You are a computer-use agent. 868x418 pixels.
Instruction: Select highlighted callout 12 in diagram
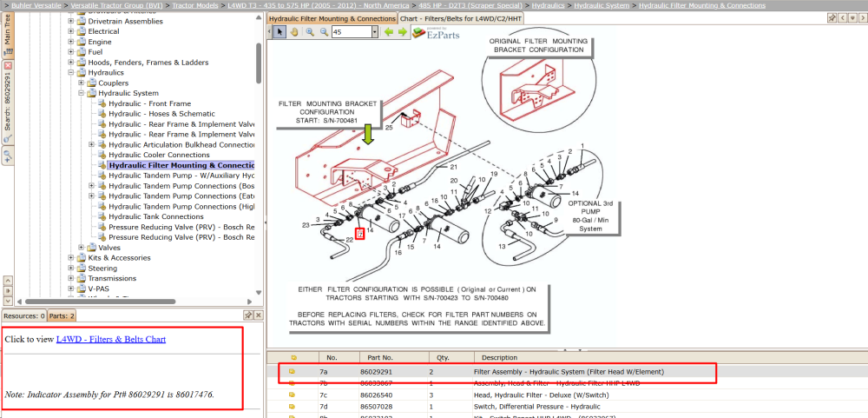[360, 234]
